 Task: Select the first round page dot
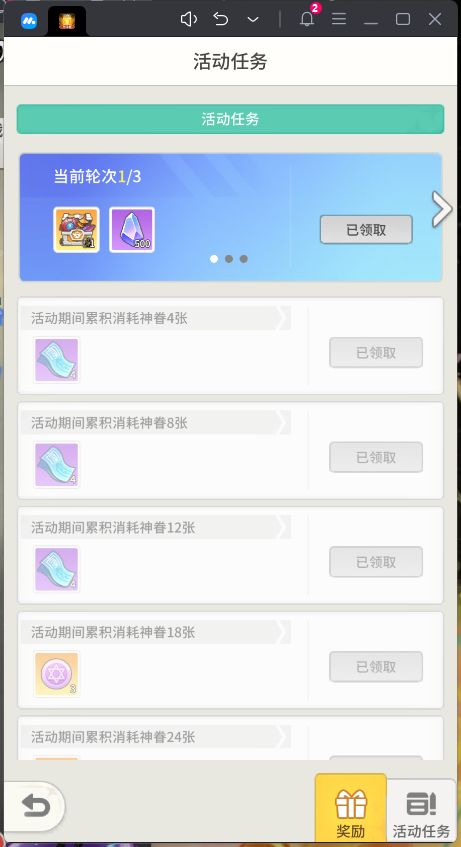(214, 259)
